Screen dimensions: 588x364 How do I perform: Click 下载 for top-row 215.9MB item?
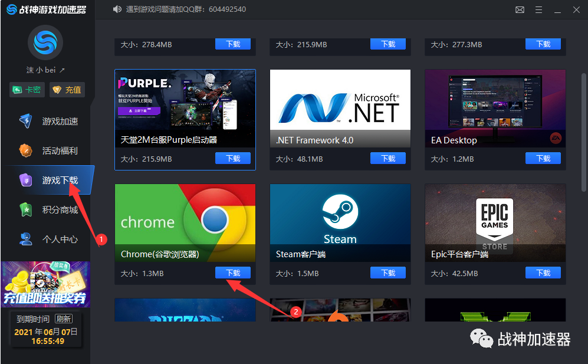[x=387, y=44]
